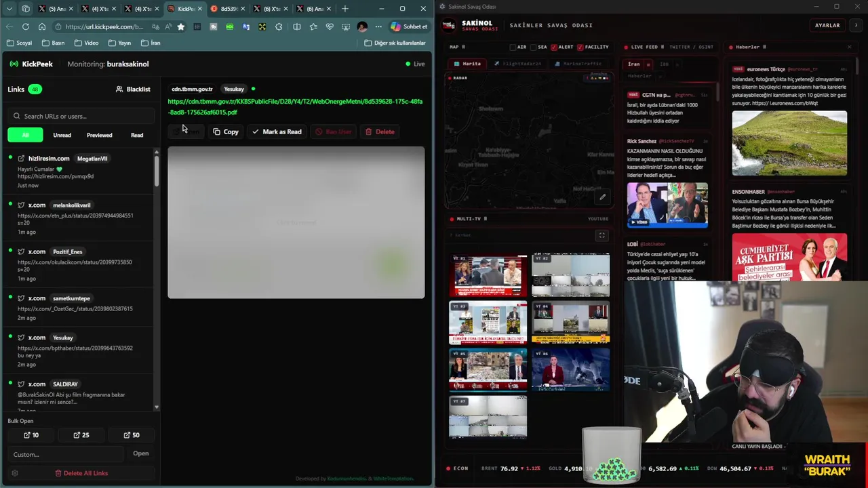Click the pencil edit icon on map
868x488 pixels.
pos(602,197)
